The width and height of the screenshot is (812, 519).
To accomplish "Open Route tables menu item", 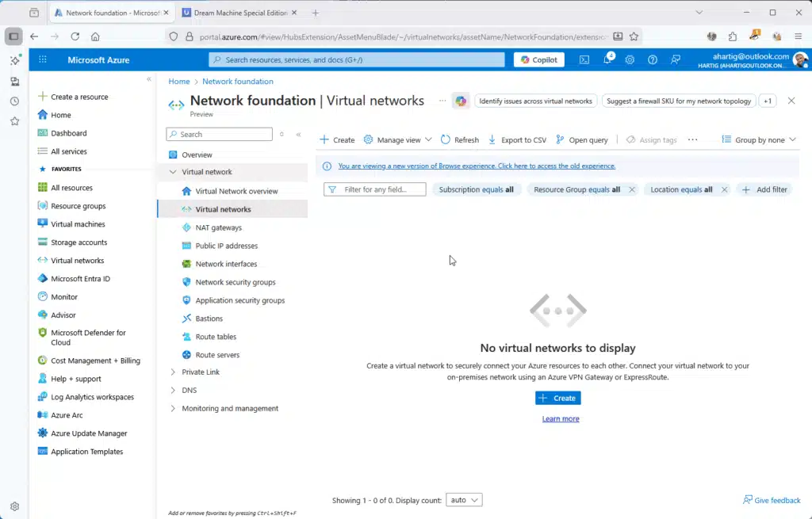I will 216,336.
